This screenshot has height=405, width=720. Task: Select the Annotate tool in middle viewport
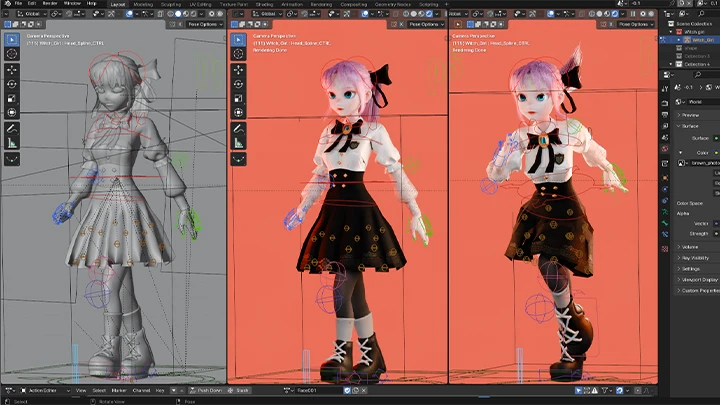click(238, 129)
